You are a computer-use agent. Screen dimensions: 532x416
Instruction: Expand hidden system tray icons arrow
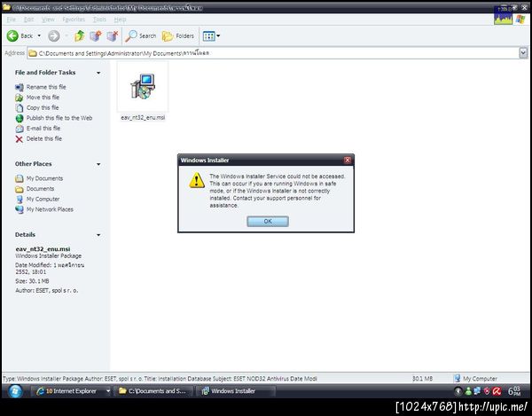click(458, 391)
